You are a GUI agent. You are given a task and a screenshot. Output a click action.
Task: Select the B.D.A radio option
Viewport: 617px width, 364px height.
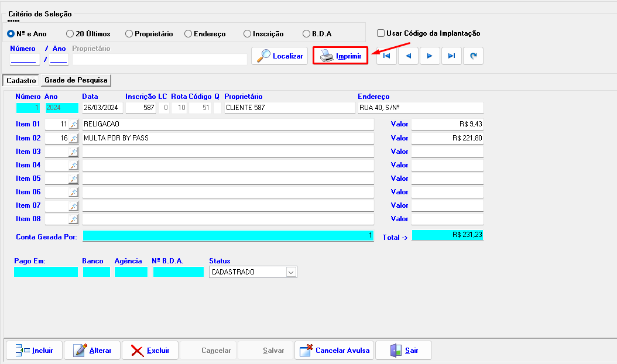307,34
